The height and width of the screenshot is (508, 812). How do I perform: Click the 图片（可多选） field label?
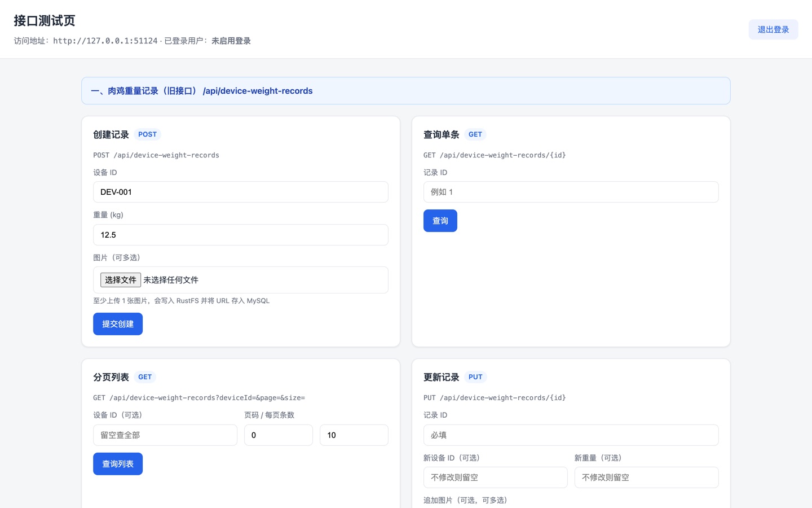click(117, 257)
